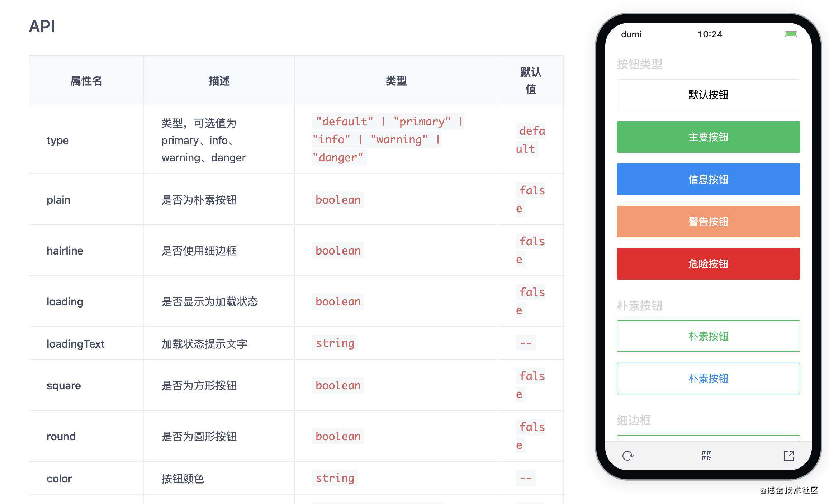Click the description 按钮颜色

point(183,479)
